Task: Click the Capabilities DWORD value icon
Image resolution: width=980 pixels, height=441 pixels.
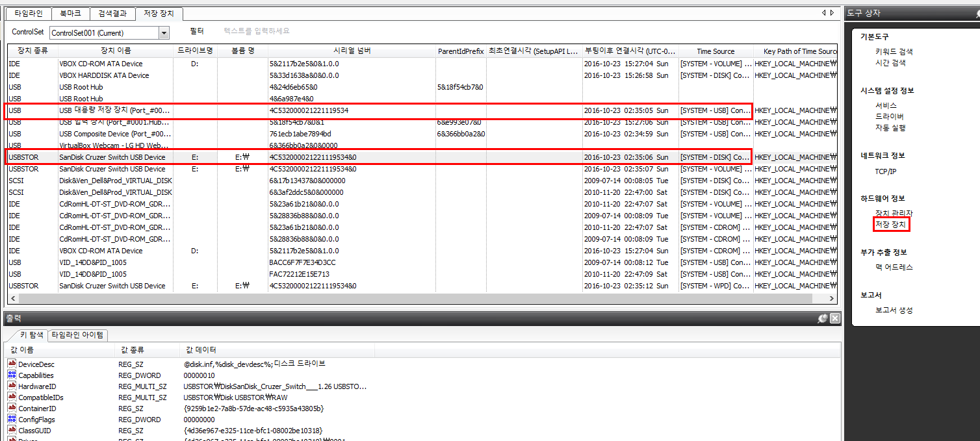Action: pos(12,375)
